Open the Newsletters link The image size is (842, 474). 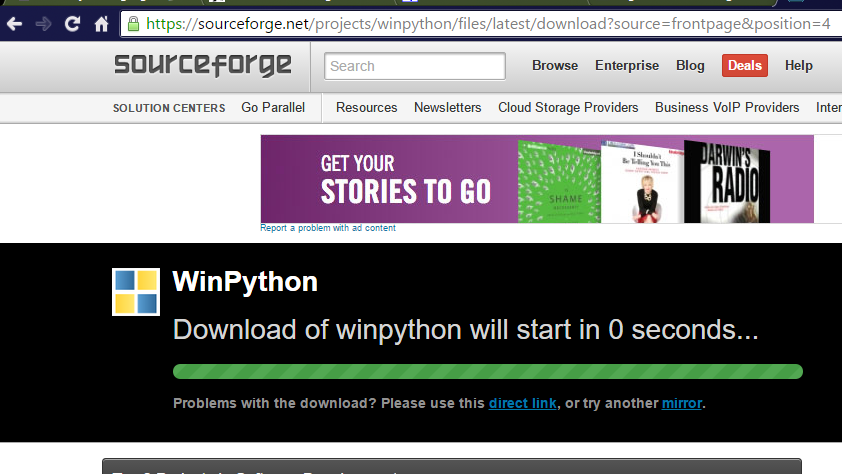click(448, 107)
